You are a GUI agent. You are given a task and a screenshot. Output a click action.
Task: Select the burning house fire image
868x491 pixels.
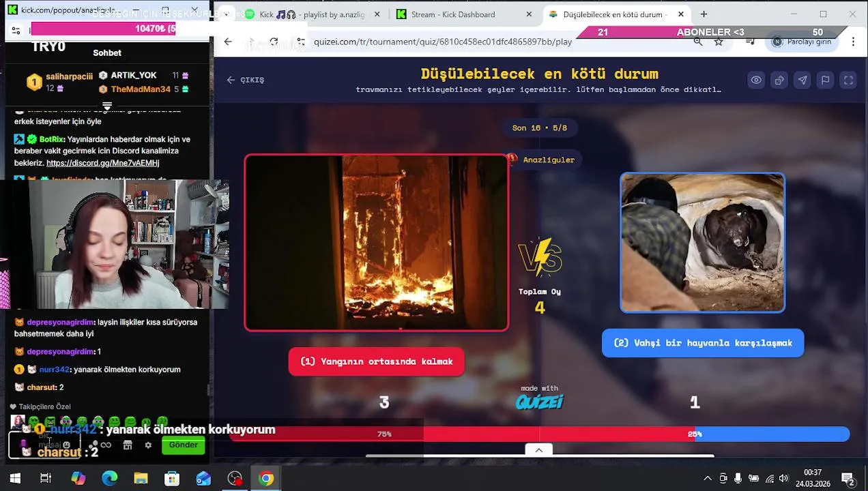point(376,243)
